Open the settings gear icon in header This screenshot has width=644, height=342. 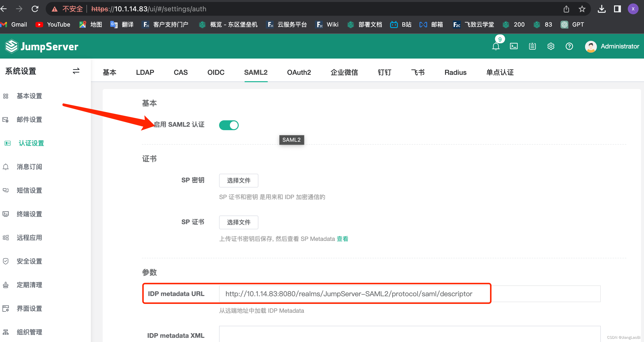click(551, 46)
